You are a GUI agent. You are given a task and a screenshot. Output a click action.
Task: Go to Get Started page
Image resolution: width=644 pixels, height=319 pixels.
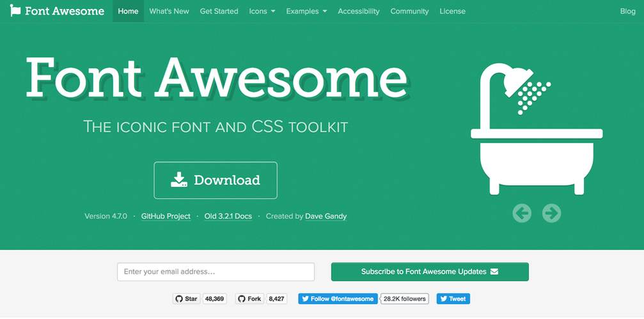point(219,11)
